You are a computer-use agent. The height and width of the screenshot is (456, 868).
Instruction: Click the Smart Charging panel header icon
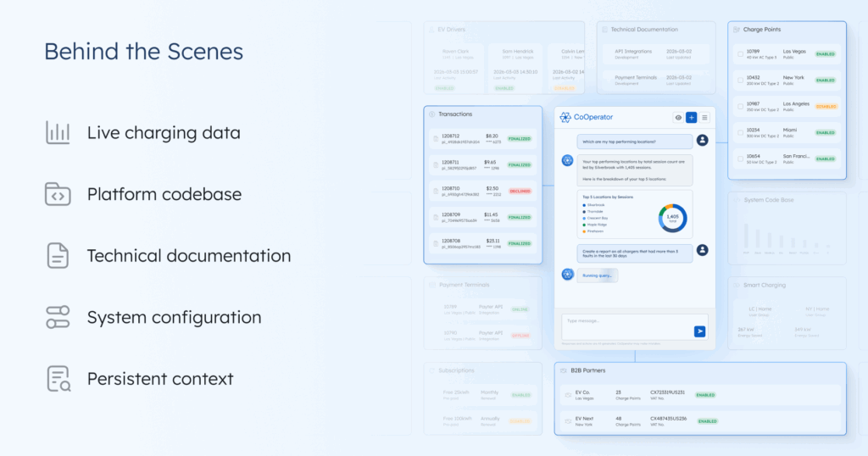coord(737,285)
